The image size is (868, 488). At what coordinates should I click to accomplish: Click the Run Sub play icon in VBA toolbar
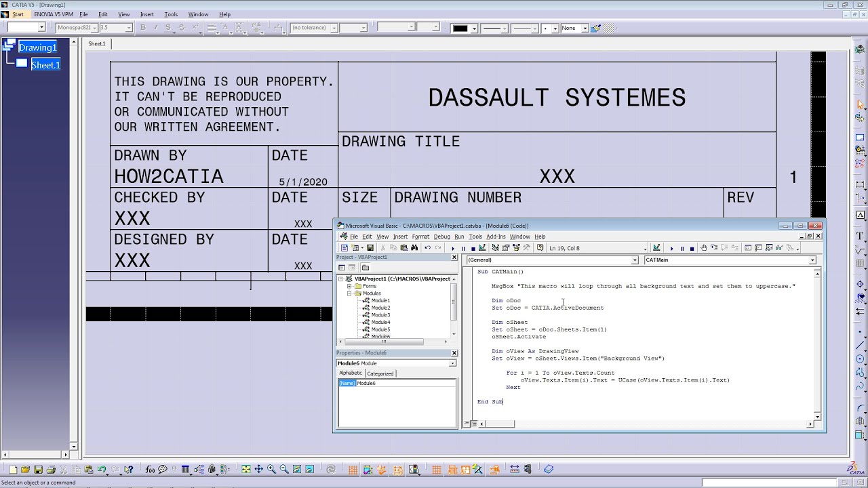pyautogui.click(x=453, y=248)
